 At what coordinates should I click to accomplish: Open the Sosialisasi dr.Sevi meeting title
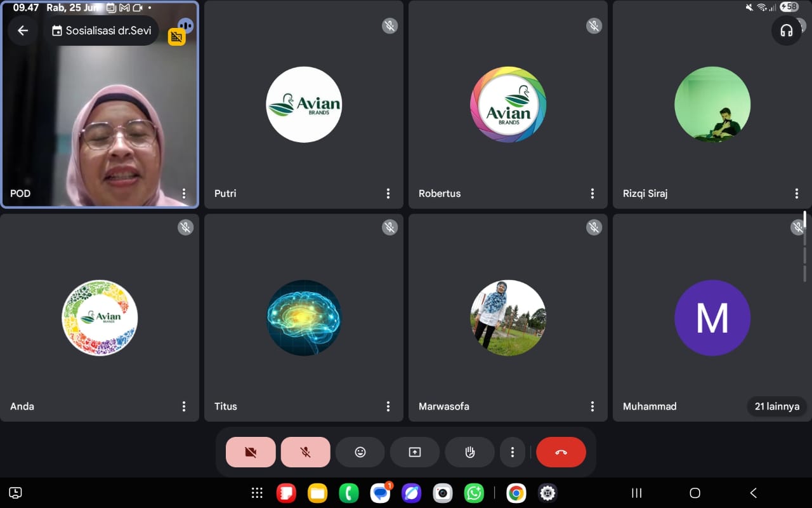(x=101, y=30)
